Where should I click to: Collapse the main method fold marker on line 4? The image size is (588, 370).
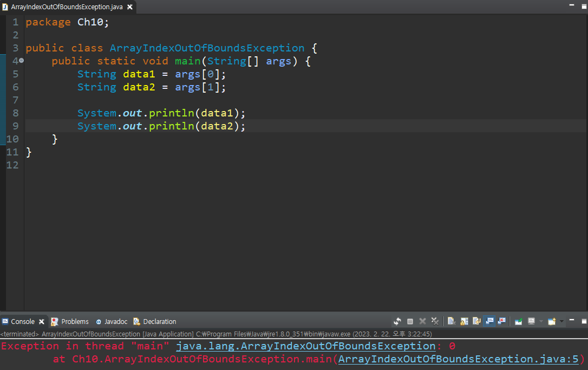21,61
